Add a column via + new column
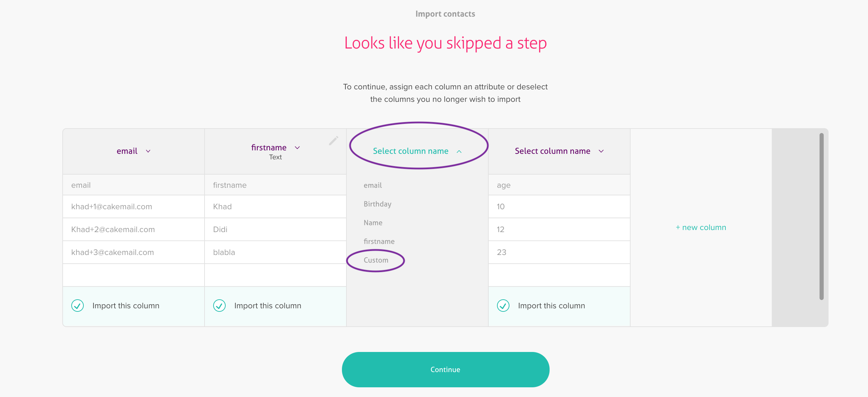Screen dimensions: 868x397 click(x=701, y=228)
